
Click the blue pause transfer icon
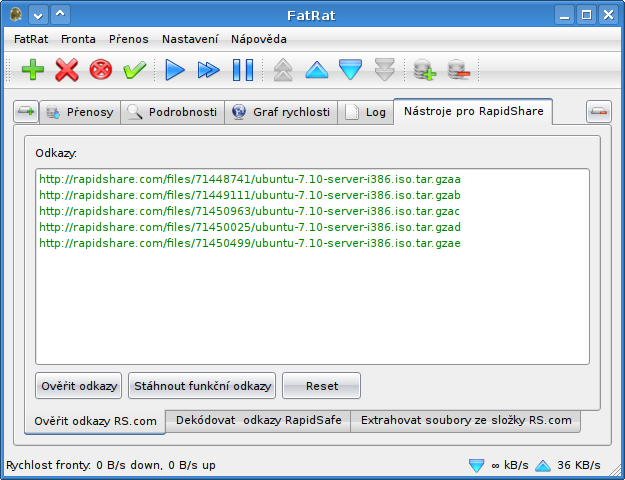coord(243,70)
